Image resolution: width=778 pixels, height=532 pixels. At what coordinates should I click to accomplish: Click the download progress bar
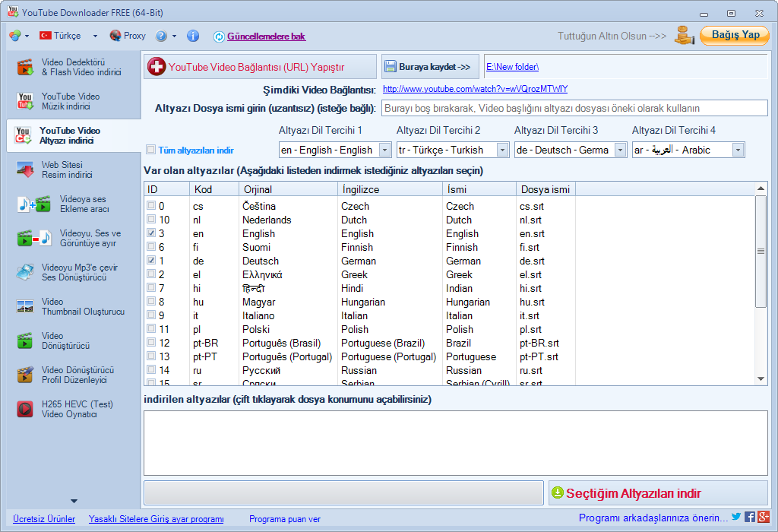(x=343, y=492)
